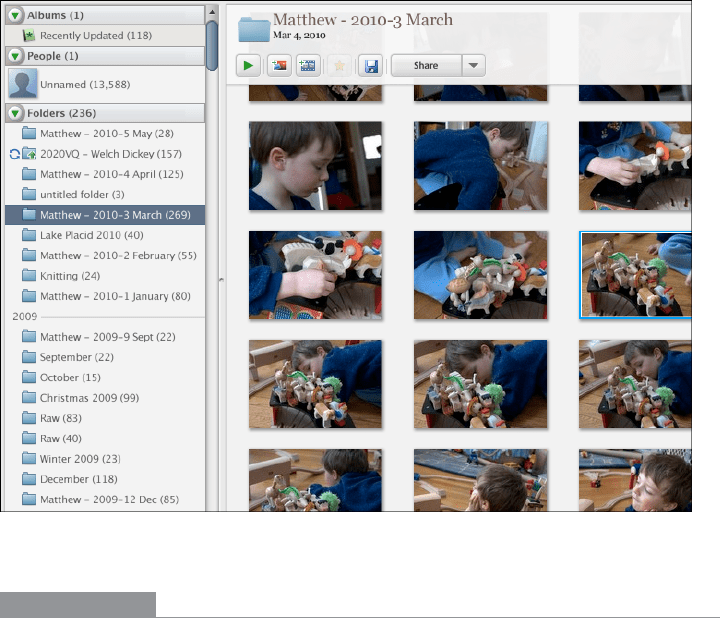Select middle thumbnail of boy resting head by ark
Image resolution: width=720 pixels, height=618 pixels.
pyautogui.click(x=480, y=384)
